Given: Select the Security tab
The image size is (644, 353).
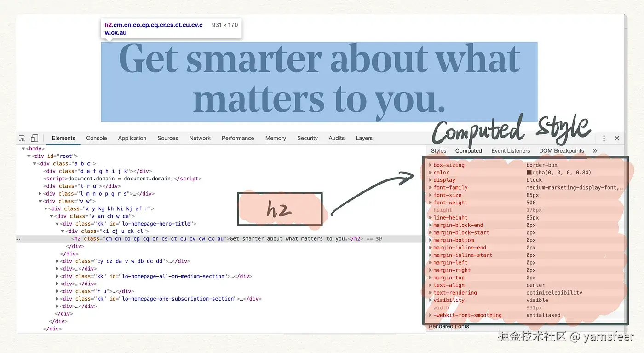Looking at the screenshot, I should pyautogui.click(x=307, y=138).
